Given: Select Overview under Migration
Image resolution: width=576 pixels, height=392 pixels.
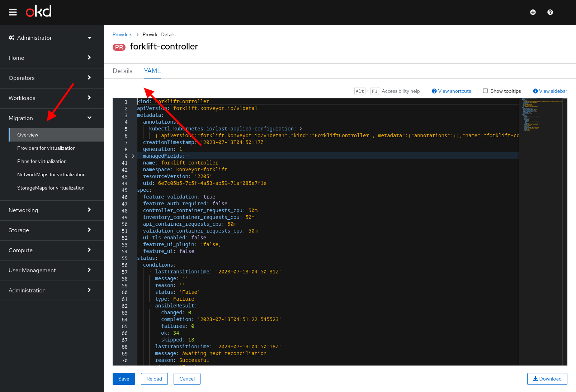Looking at the screenshot, I should (56, 135).
